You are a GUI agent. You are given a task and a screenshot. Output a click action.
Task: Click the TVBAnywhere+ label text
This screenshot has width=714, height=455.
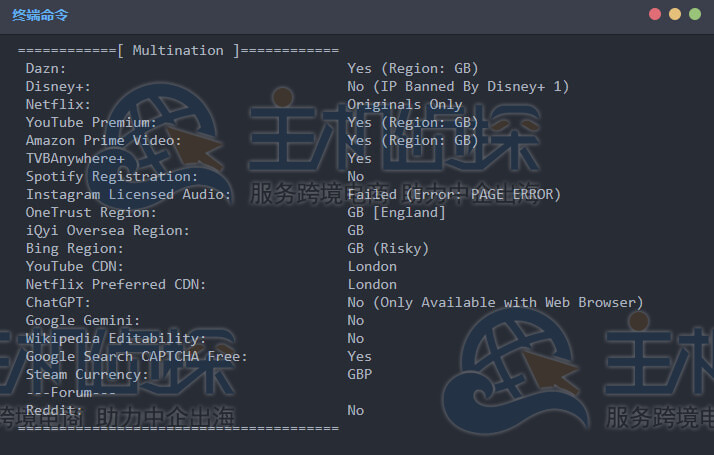(x=75, y=158)
